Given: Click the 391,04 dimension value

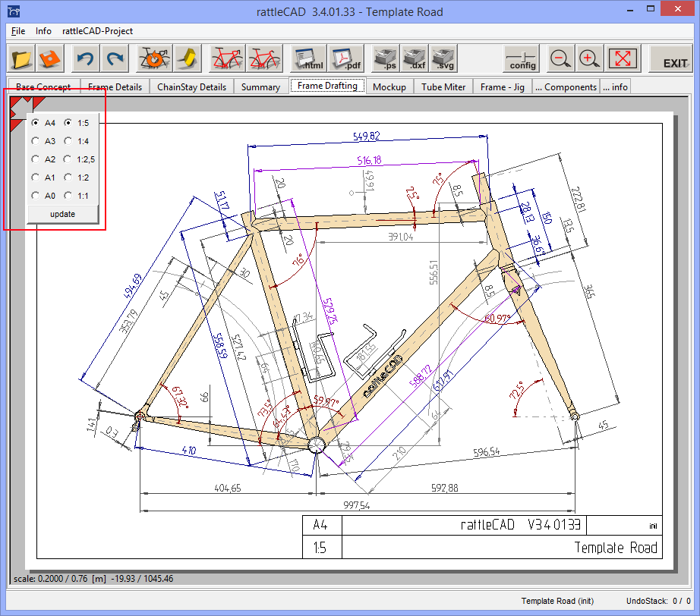Looking at the screenshot, I should click(x=400, y=237).
